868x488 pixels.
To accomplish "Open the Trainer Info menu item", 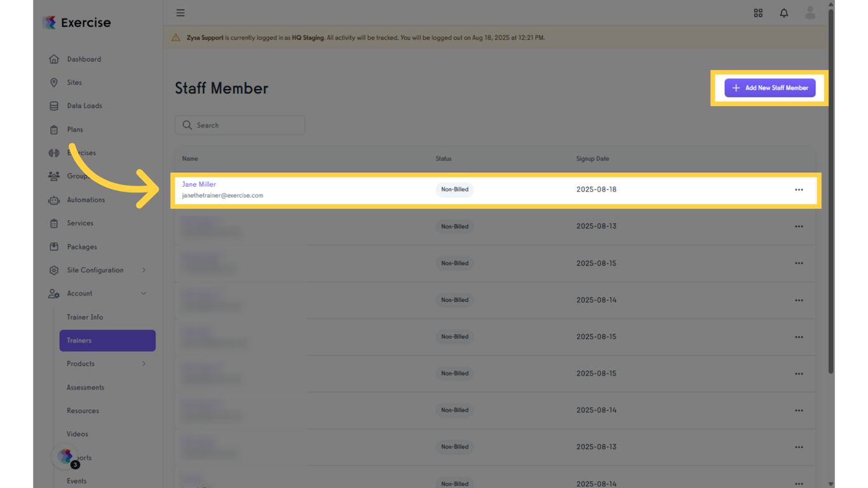I will pos(85,317).
